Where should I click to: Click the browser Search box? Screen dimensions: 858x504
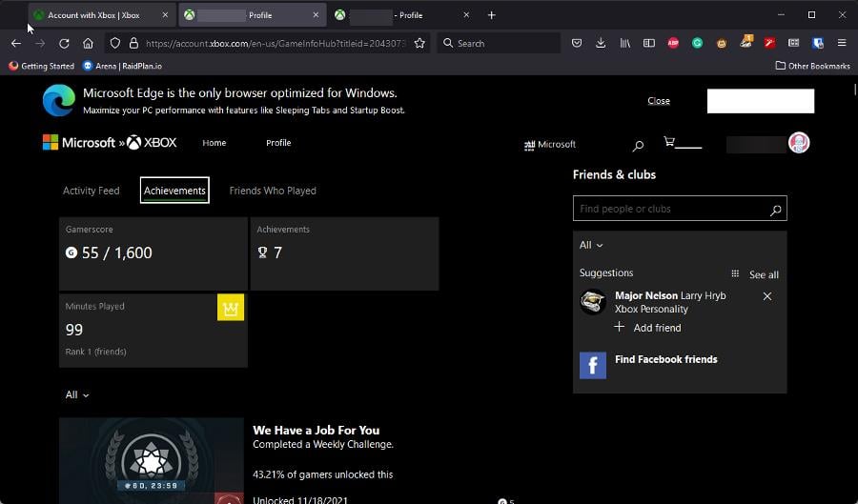pyautogui.click(x=499, y=43)
